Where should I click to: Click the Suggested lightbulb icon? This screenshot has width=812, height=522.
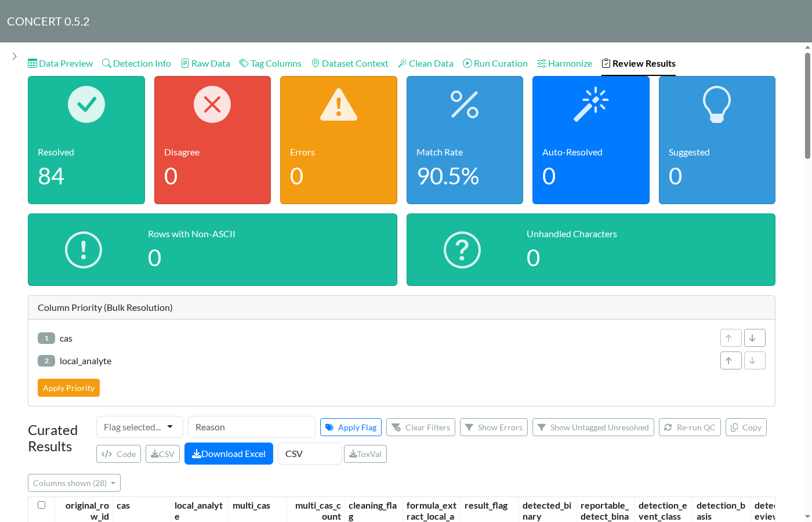point(717,104)
